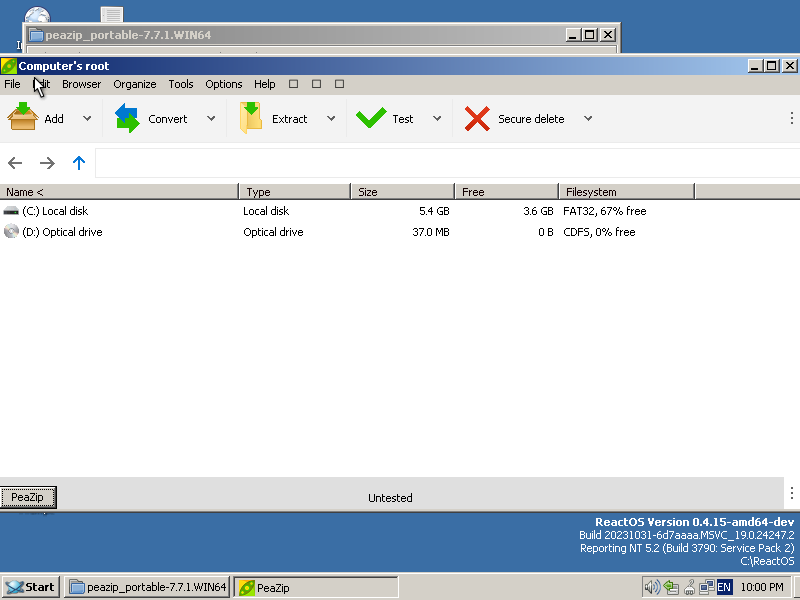Expand the Extract options dropdown
This screenshot has height=600, width=800.
pyautogui.click(x=331, y=117)
